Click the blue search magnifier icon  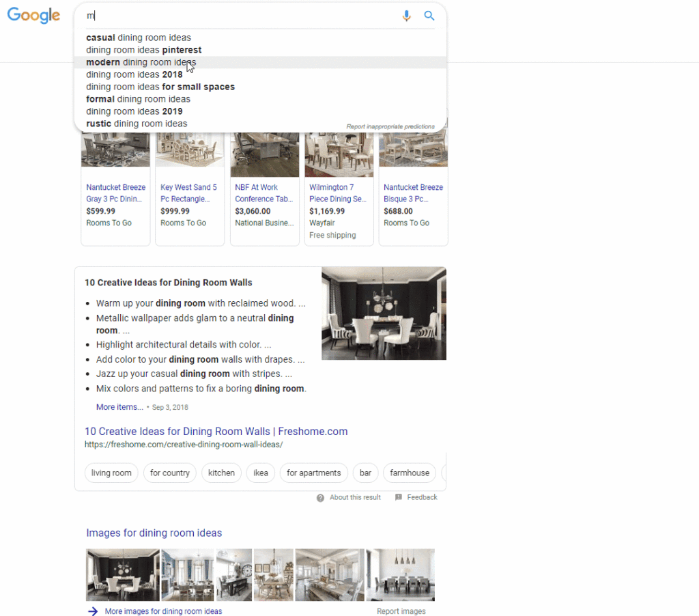click(x=429, y=15)
